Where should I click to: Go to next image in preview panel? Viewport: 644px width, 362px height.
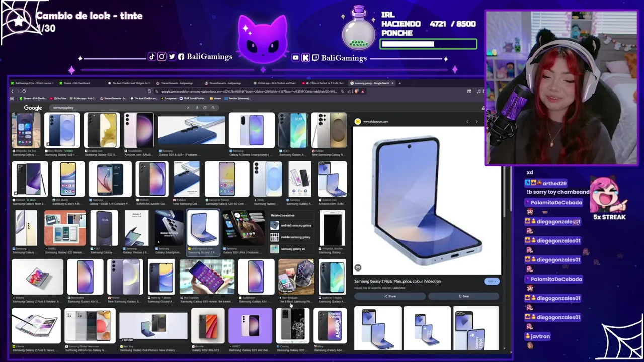[x=476, y=121]
